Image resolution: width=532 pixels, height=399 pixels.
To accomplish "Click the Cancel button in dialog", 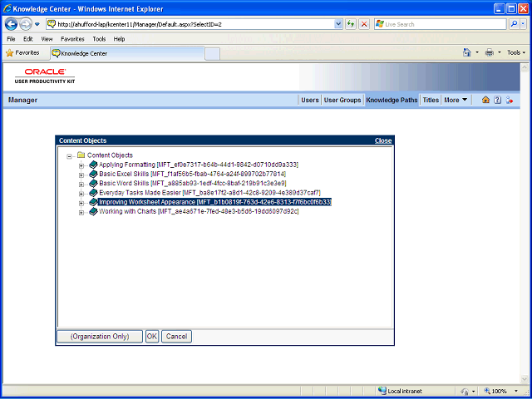I will pyautogui.click(x=176, y=337).
